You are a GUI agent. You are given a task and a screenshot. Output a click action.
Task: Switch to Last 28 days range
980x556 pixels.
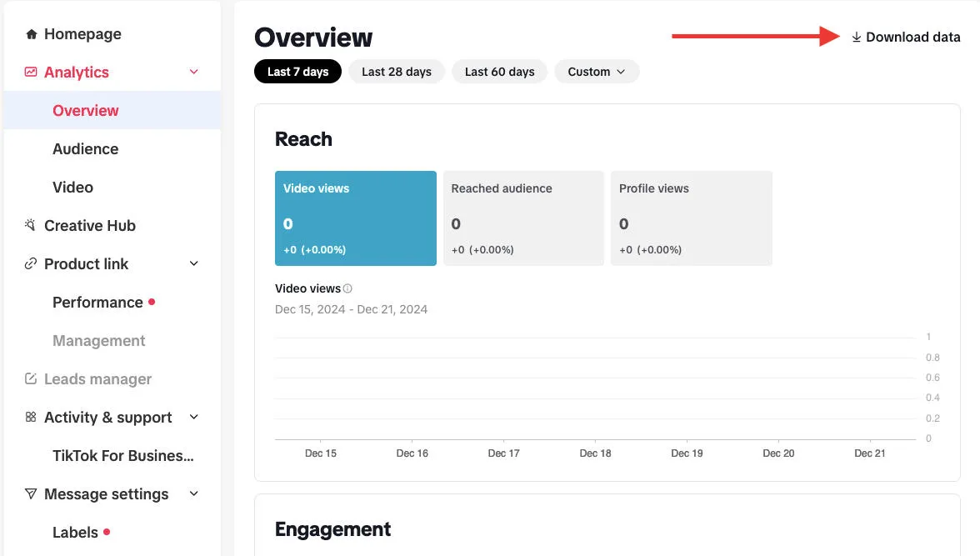click(x=397, y=72)
